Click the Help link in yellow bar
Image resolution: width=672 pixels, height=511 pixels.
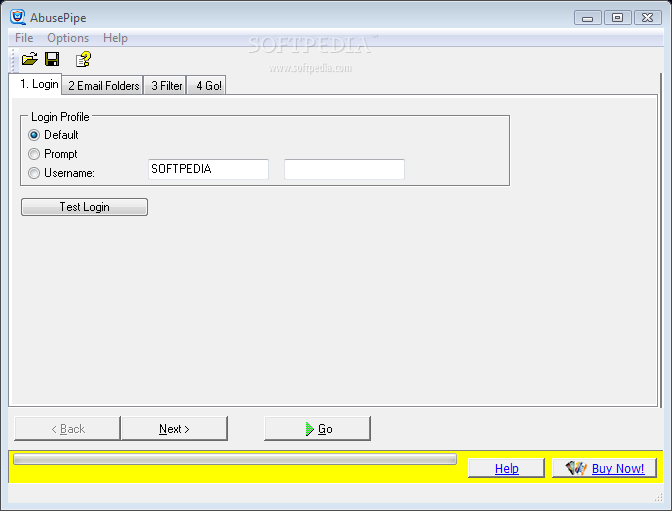pos(506,468)
